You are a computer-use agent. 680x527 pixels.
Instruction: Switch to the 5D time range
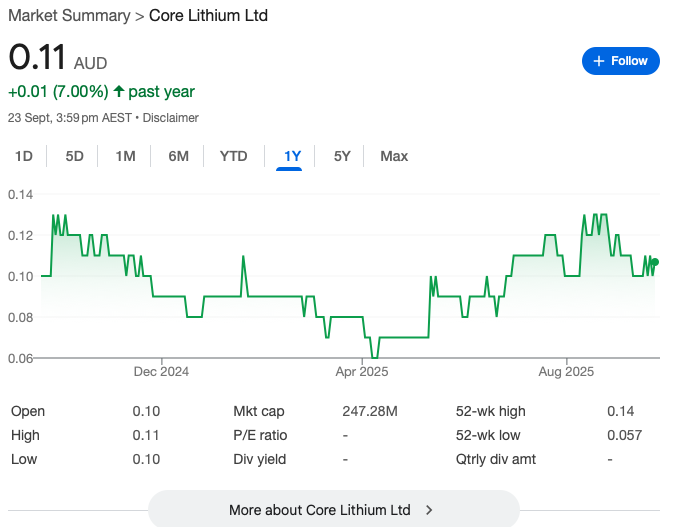[74, 156]
